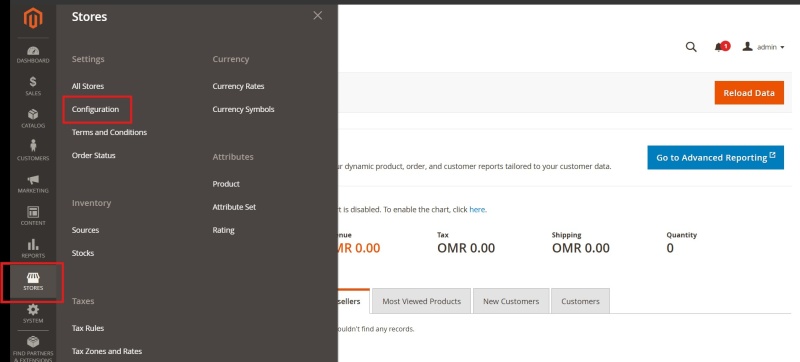Click the Shipping OMR 0.00 value
Viewport: 800px width, 362px height.
(581, 248)
